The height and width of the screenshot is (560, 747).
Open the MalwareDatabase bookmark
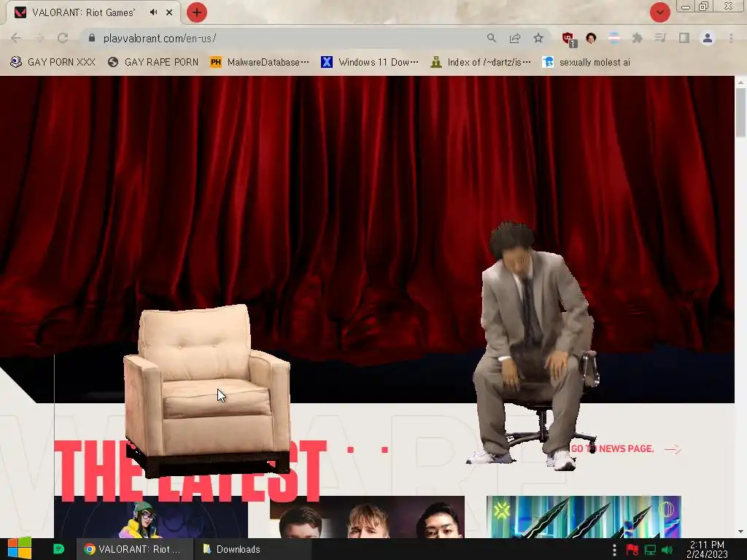(260, 63)
